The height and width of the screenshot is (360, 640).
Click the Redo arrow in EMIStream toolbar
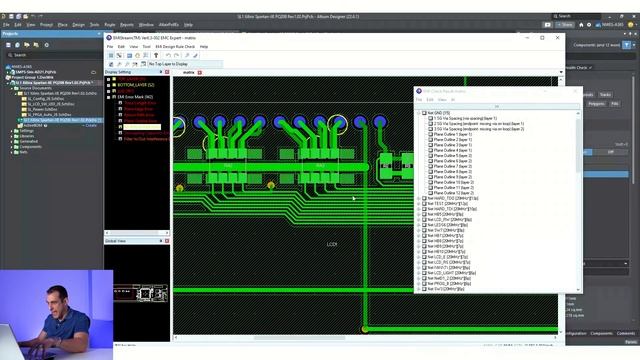[176, 55]
